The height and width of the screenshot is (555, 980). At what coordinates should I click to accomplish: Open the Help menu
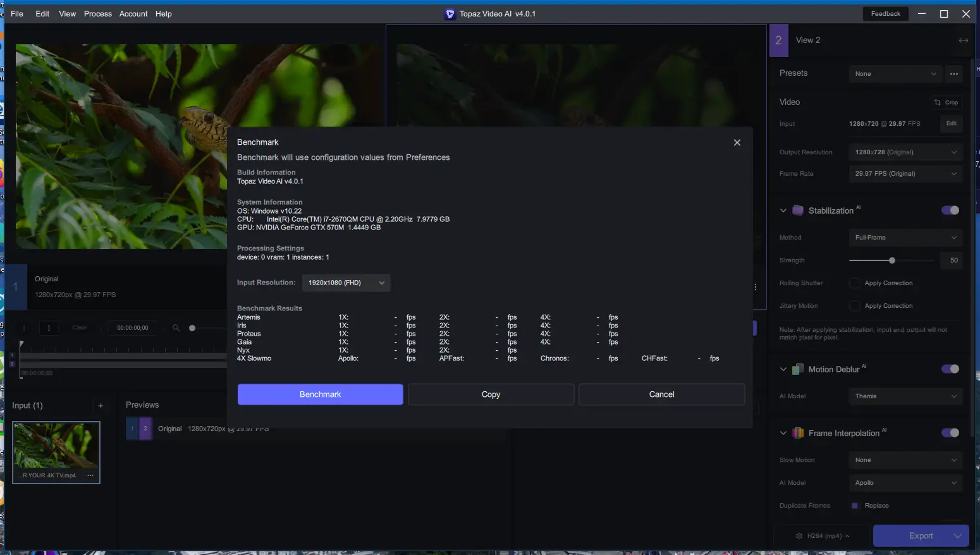coord(164,14)
